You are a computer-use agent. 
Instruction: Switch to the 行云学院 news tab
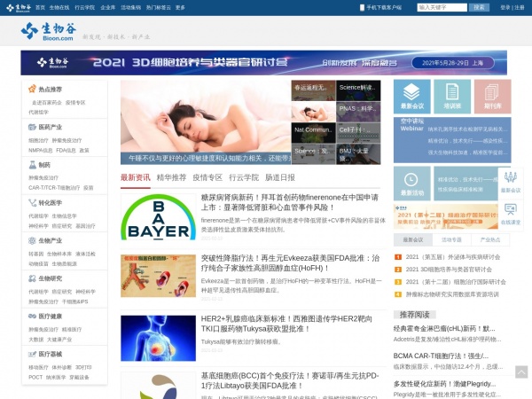244,177
